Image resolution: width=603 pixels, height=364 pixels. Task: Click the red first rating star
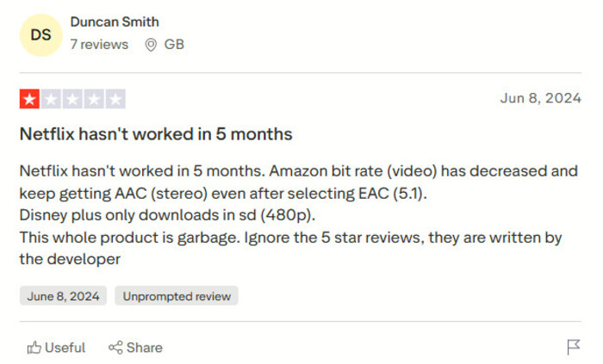(30, 99)
